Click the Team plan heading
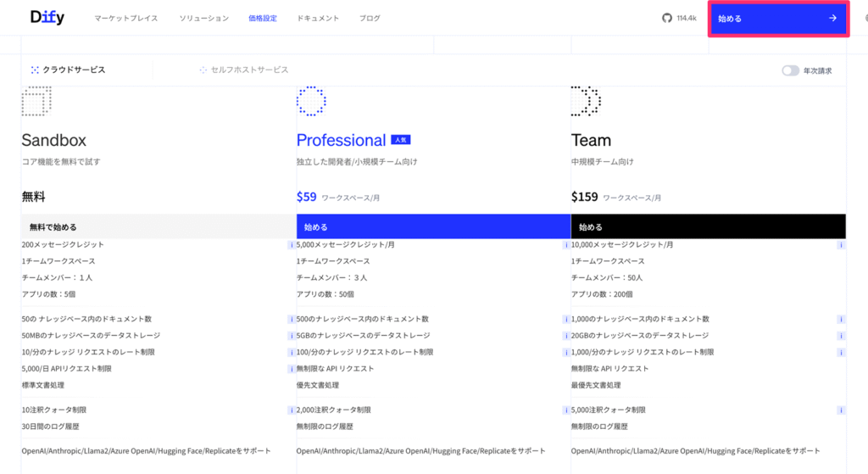 tap(591, 140)
